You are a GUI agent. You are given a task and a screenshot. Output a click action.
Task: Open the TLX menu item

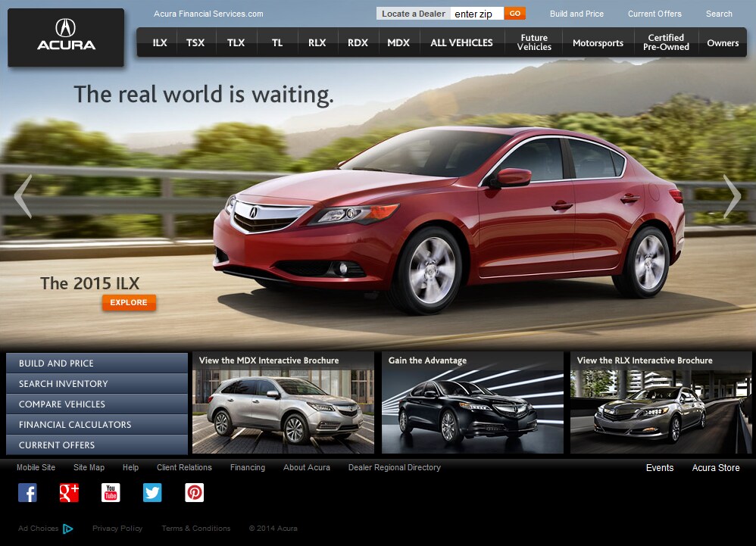[x=236, y=43]
